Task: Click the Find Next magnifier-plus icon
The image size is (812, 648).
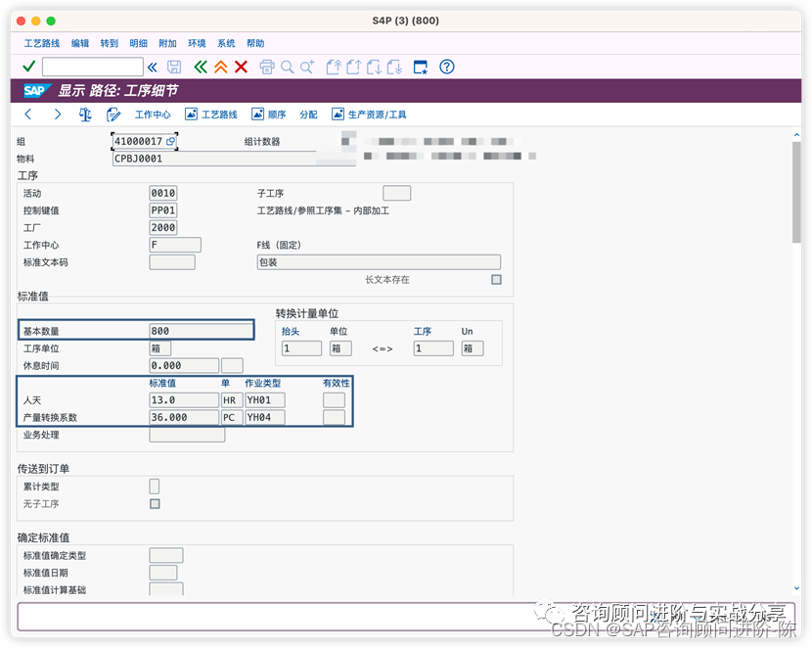Action: (307, 67)
